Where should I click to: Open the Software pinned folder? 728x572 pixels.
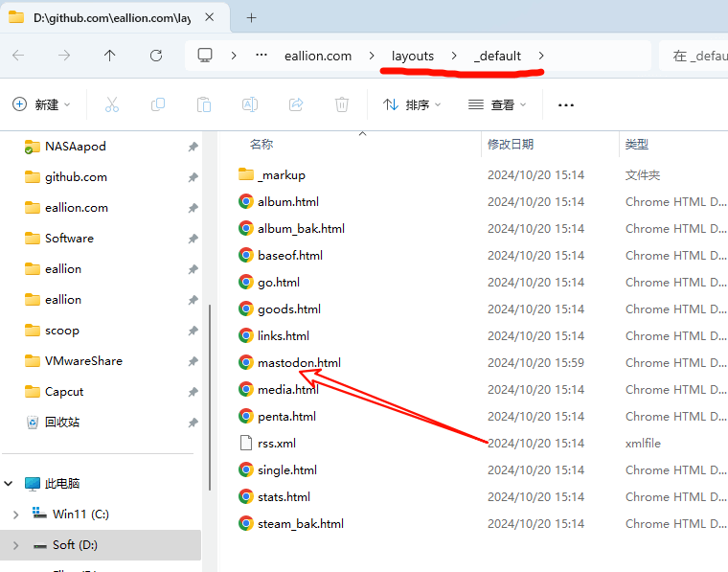pyautogui.click(x=69, y=239)
